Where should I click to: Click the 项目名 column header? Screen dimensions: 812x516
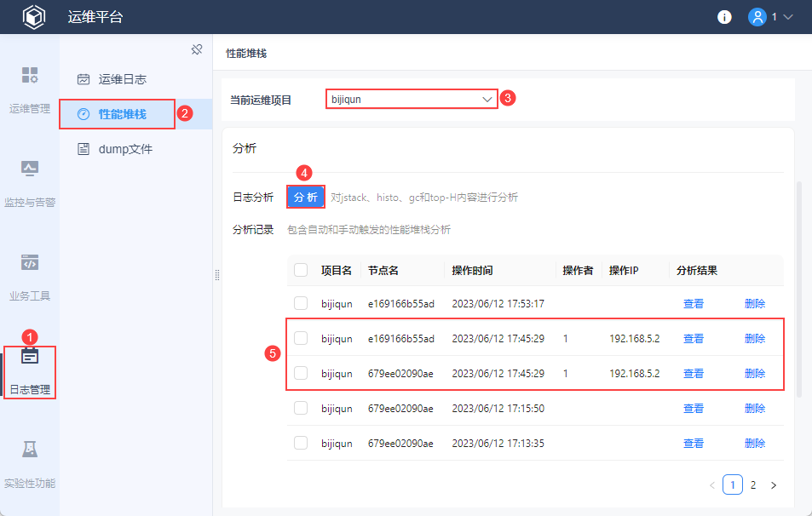point(337,271)
